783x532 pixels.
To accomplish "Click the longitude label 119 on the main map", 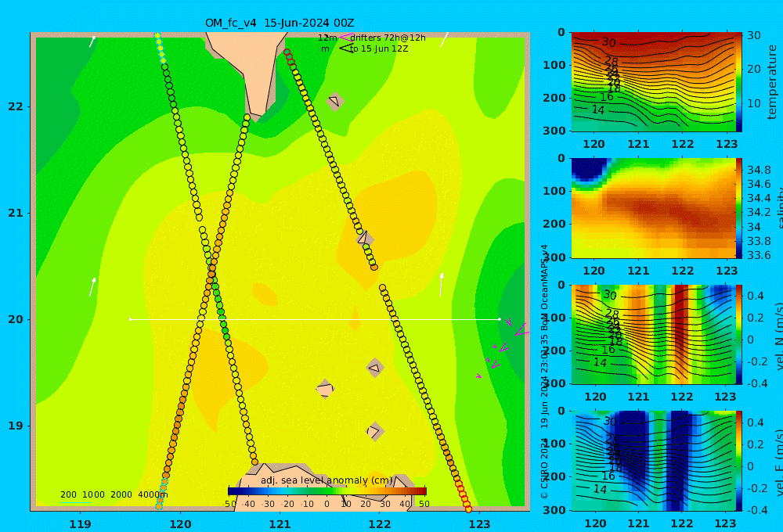I will (80, 524).
